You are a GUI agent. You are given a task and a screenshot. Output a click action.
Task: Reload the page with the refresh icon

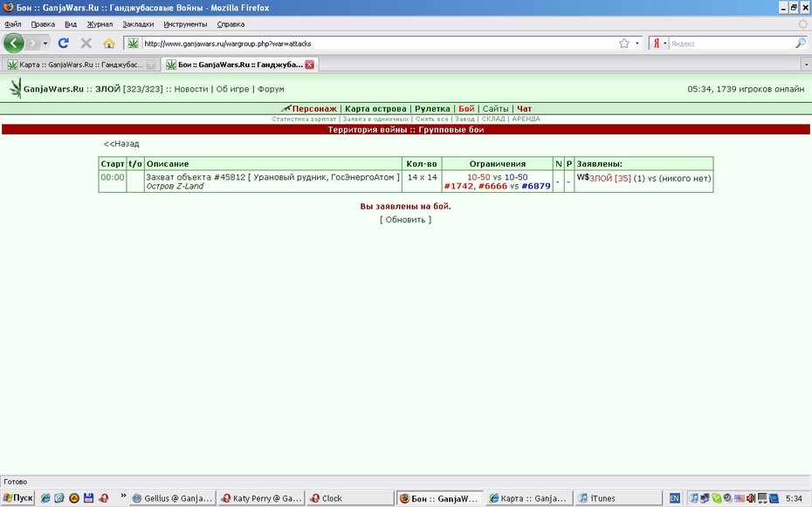pyautogui.click(x=64, y=44)
